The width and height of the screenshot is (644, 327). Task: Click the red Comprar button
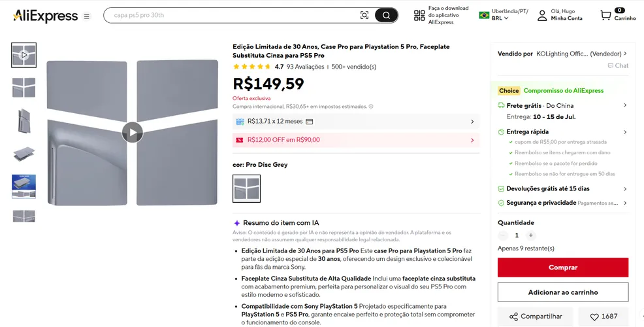tap(562, 267)
